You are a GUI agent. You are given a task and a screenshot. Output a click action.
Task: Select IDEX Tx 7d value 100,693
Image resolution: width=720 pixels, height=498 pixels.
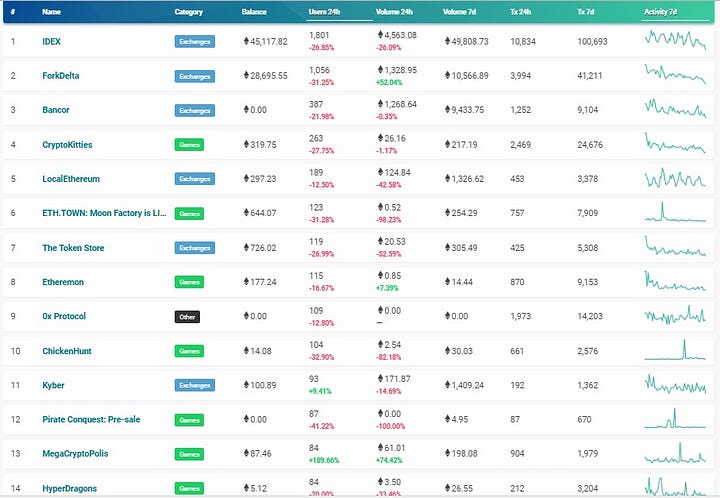pyautogui.click(x=592, y=41)
